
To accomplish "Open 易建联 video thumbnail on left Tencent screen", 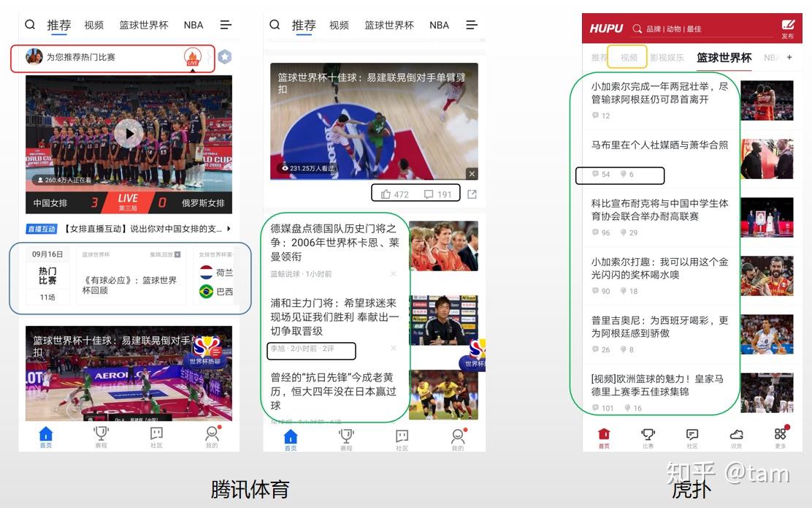I will (129, 374).
